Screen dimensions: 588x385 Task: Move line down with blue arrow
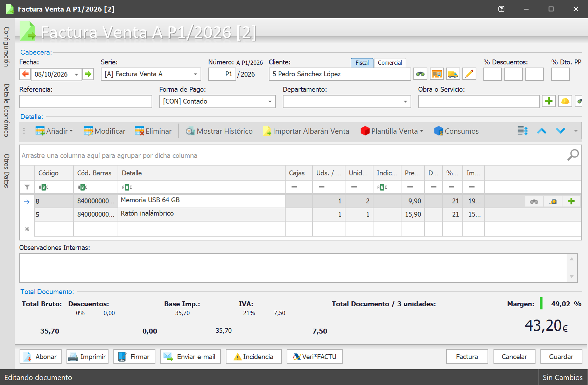[x=560, y=131]
